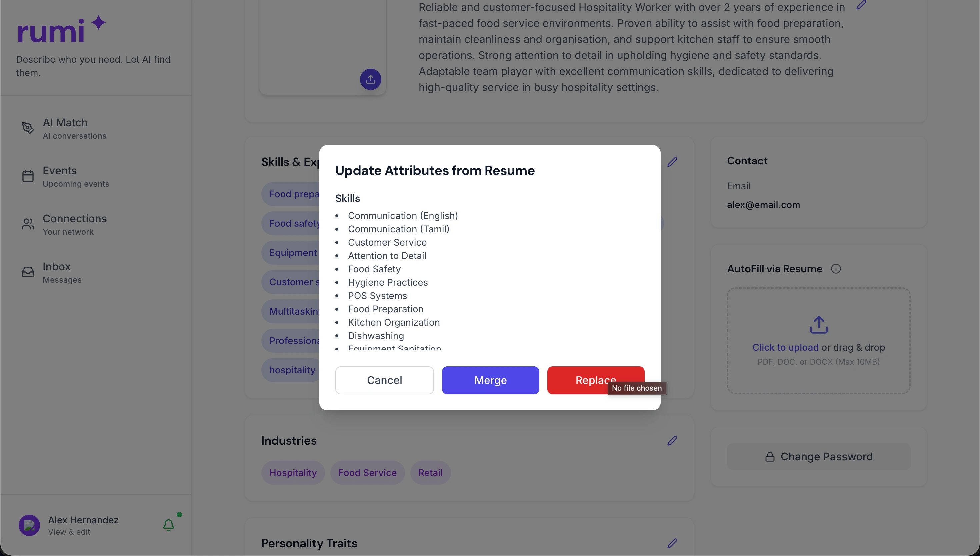Click the profile photo upload icon
The height and width of the screenshot is (556, 980).
click(x=370, y=79)
